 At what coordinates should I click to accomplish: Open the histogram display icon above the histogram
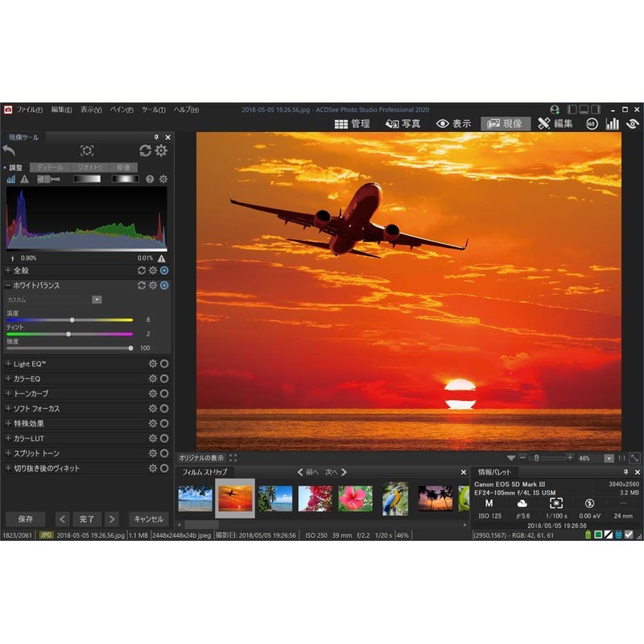(x=10, y=179)
